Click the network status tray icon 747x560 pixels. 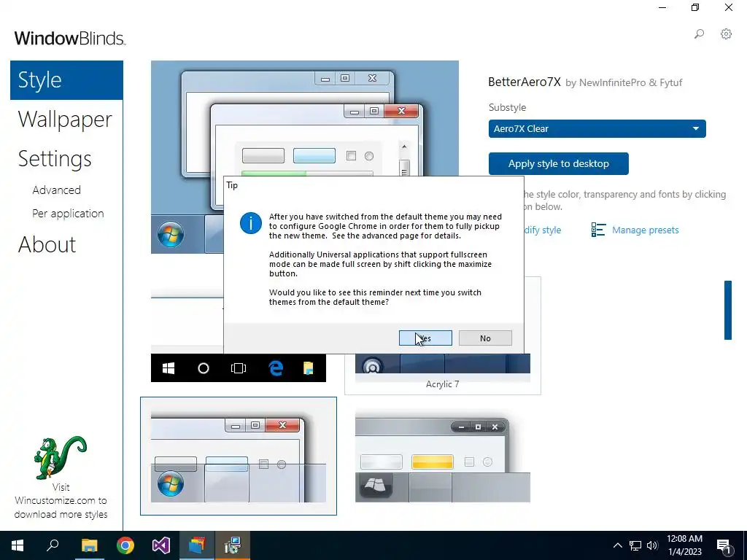(x=635, y=545)
